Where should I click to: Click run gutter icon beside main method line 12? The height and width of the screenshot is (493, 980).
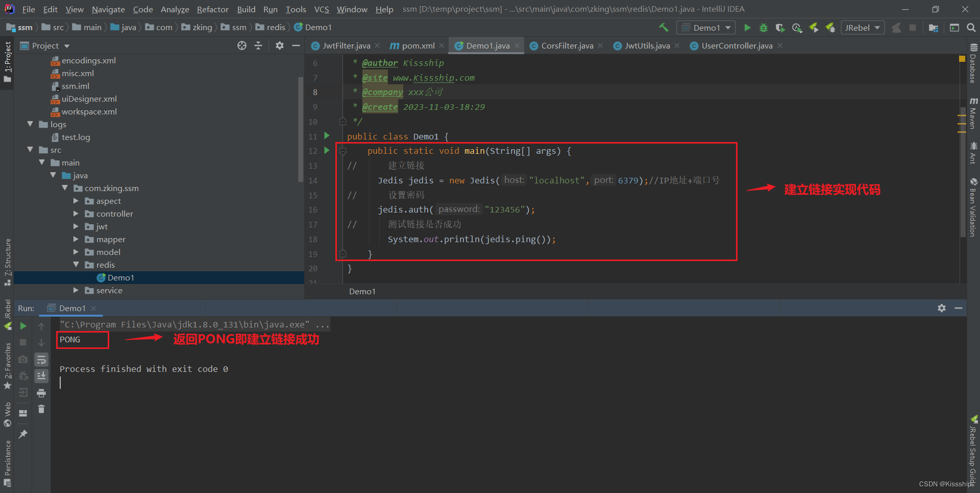(x=327, y=150)
